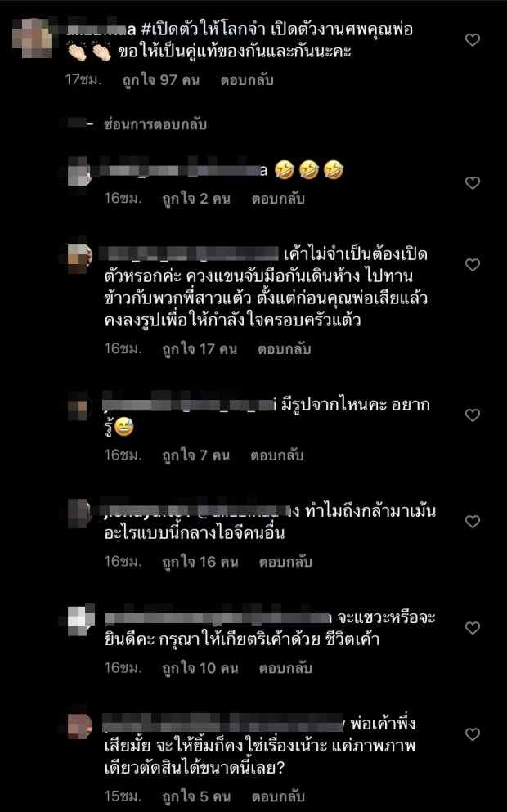This screenshot has width=507, height=812.
Task: Reply to the comment with 10 likes
Action: 285,668
